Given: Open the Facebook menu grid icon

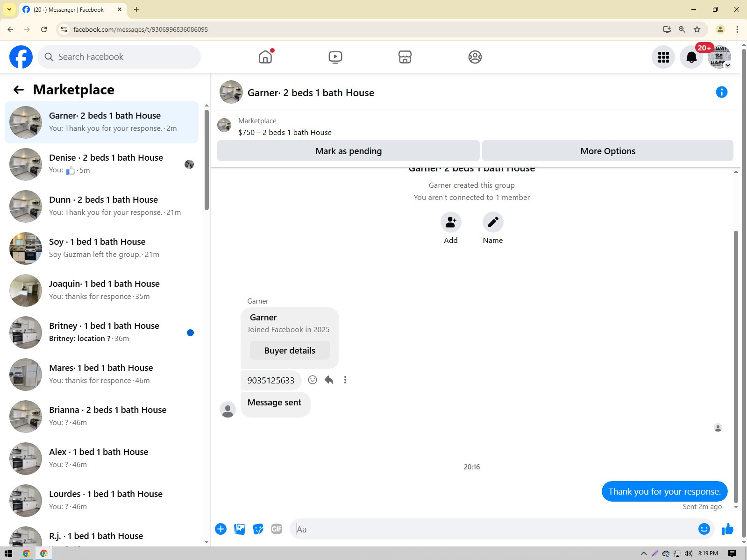Looking at the screenshot, I should click(x=663, y=57).
